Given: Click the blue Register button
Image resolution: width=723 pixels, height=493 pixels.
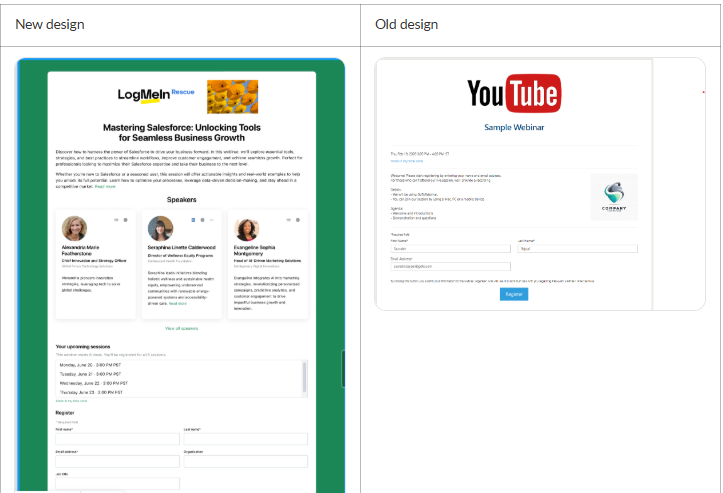Looking at the screenshot, I should click(x=513, y=294).
